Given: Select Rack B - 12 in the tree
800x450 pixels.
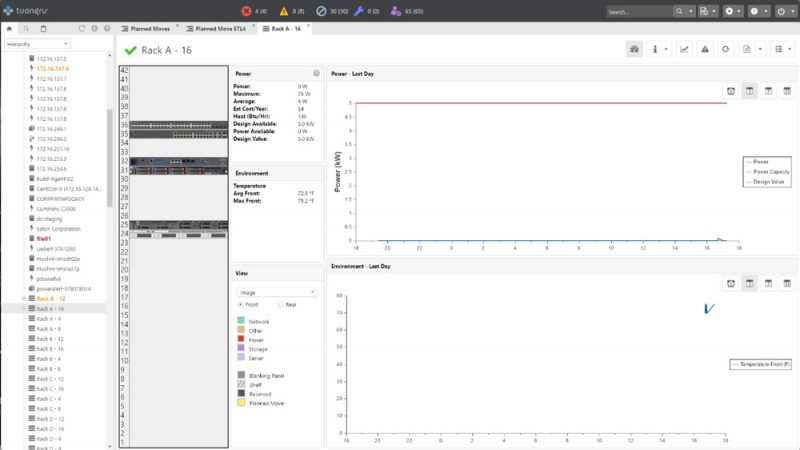Looking at the screenshot, I should point(49,339).
